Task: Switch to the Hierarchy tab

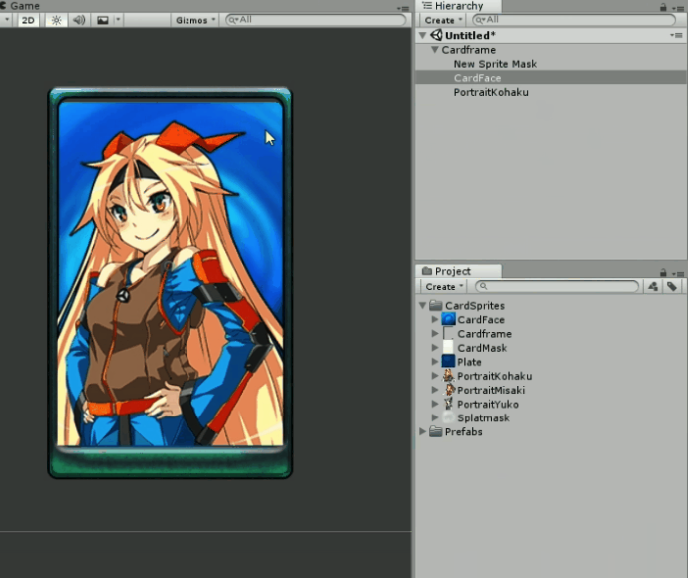Action: [x=458, y=6]
